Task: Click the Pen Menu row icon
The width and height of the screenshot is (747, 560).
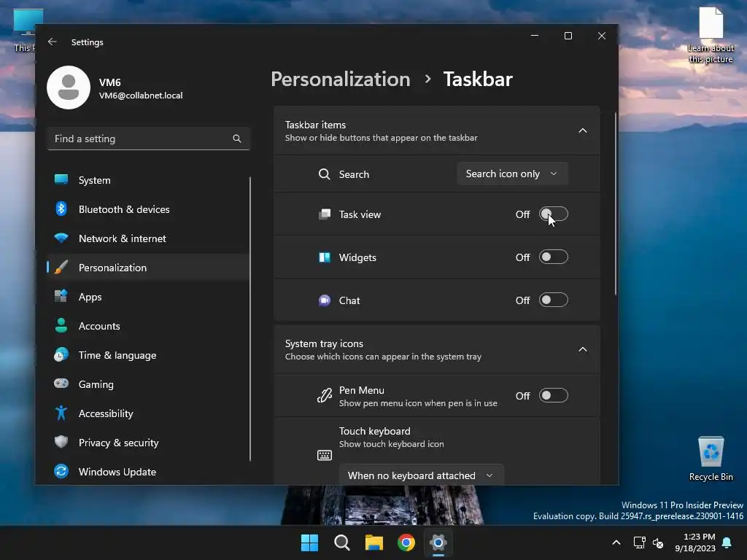Action: (x=325, y=396)
